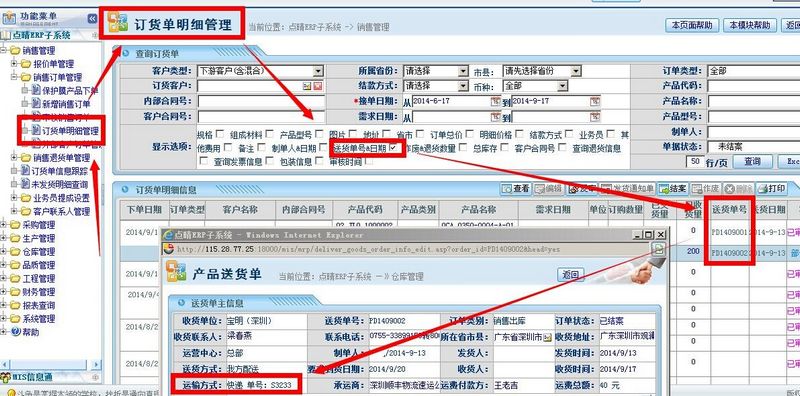Viewport: 800px width, 396px height.
Task: Expand the 采购管理 tree node
Action: 4,225
